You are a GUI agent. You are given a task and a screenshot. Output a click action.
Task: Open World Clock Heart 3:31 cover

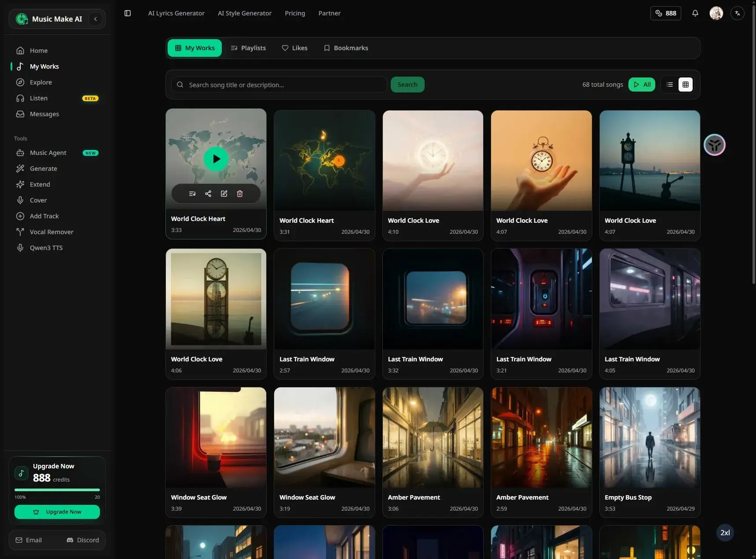(324, 161)
